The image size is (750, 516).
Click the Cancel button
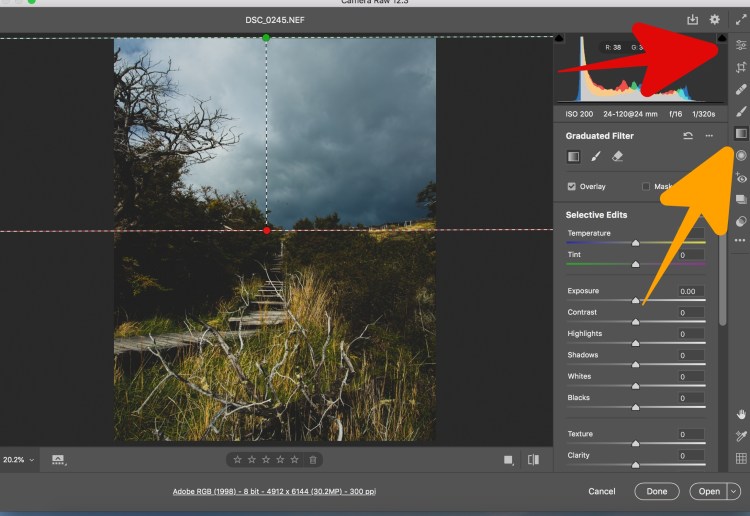602,491
